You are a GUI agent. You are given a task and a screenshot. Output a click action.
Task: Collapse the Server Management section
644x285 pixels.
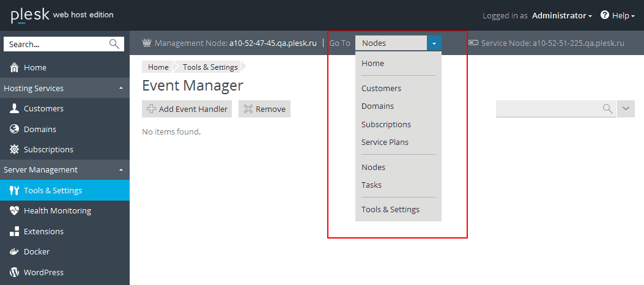click(121, 170)
